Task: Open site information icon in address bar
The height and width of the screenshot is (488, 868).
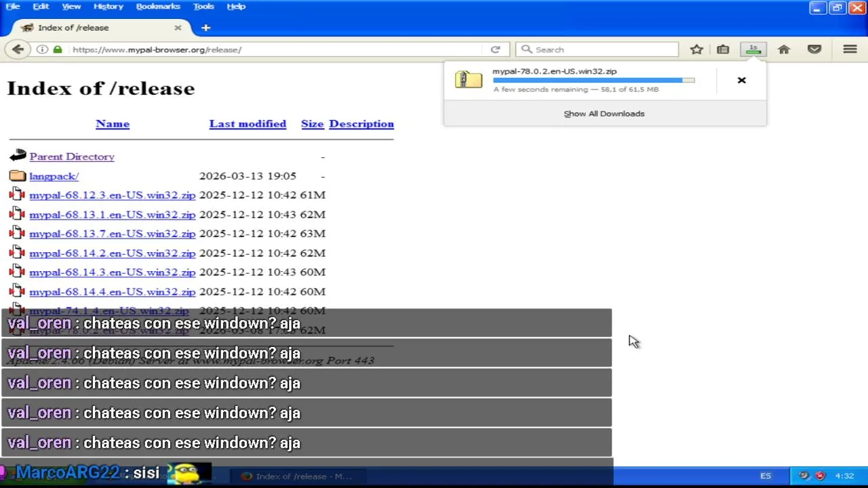Action: [42, 49]
